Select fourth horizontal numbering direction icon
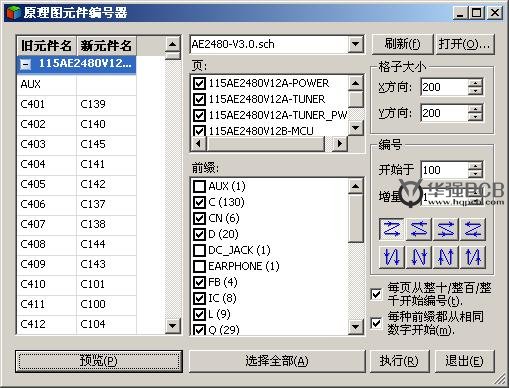509x388 pixels. point(473,229)
